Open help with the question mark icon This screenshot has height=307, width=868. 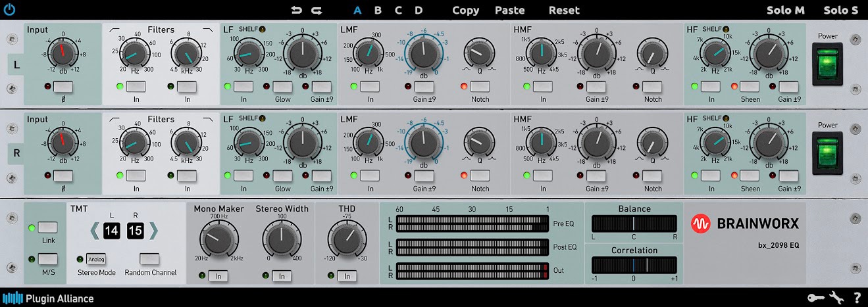coord(857,298)
